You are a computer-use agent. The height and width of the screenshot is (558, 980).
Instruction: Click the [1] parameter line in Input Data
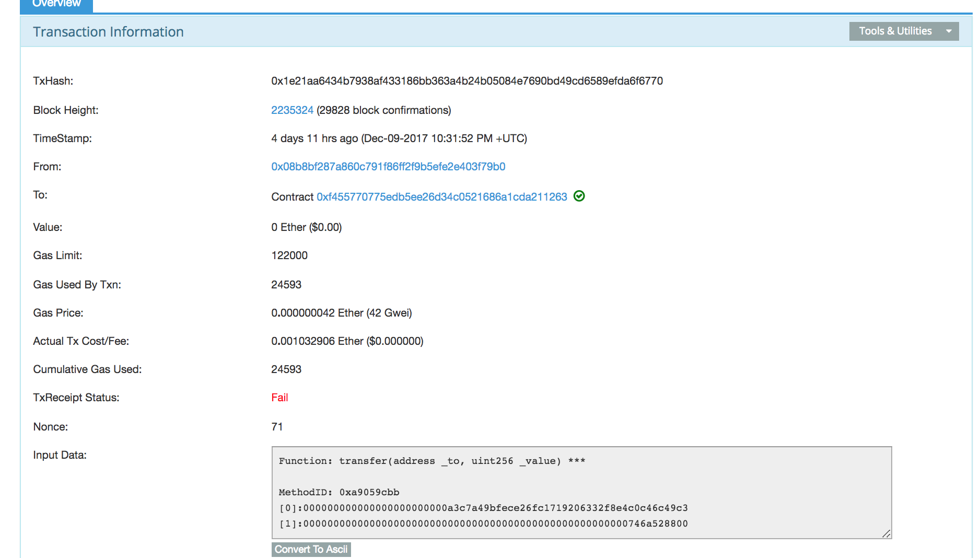(483, 524)
